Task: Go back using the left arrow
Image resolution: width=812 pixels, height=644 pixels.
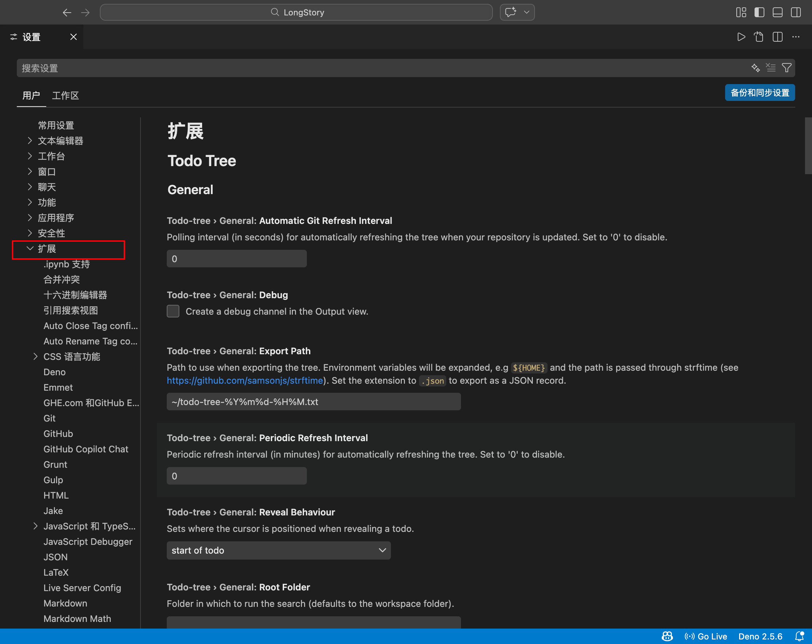Action: click(x=67, y=12)
